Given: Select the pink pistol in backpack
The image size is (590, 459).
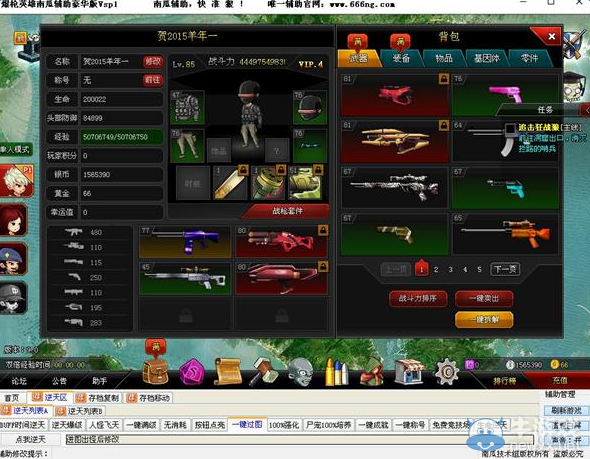Looking at the screenshot, I should pyautogui.click(x=505, y=95).
